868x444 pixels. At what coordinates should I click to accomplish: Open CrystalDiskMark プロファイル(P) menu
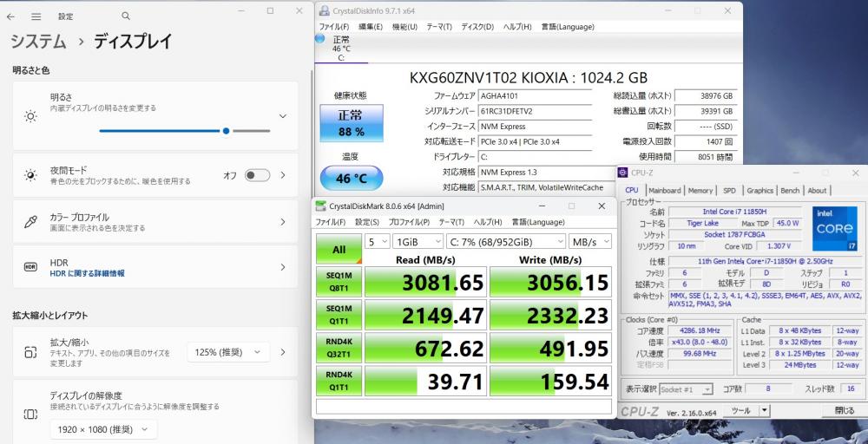(409, 222)
